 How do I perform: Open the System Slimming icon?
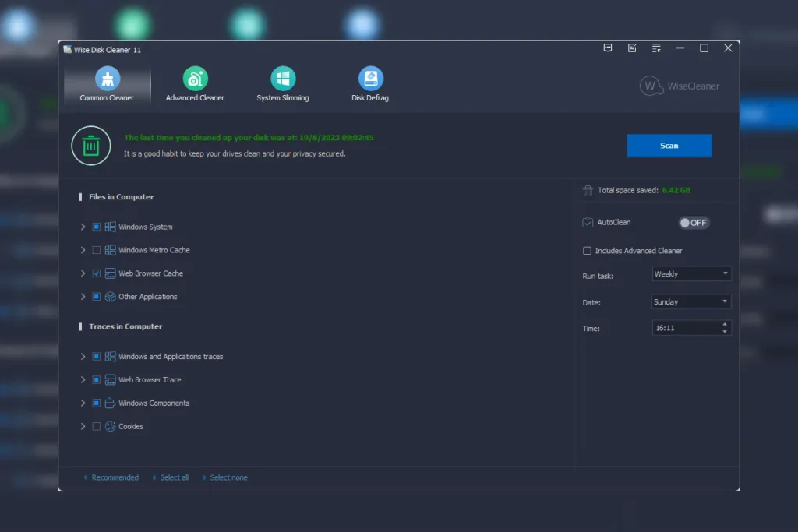pos(283,79)
